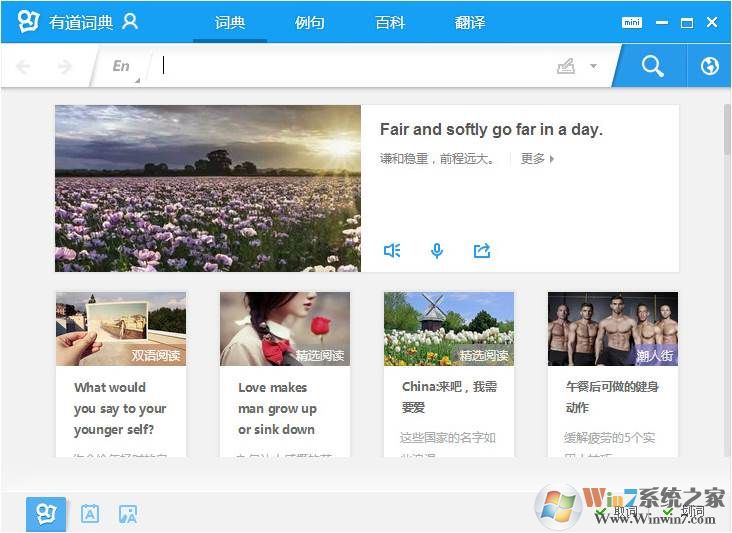Click the summary '缓解疲劳的5个实'
This screenshot has height=533, width=732.
pyautogui.click(x=610, y=438)
